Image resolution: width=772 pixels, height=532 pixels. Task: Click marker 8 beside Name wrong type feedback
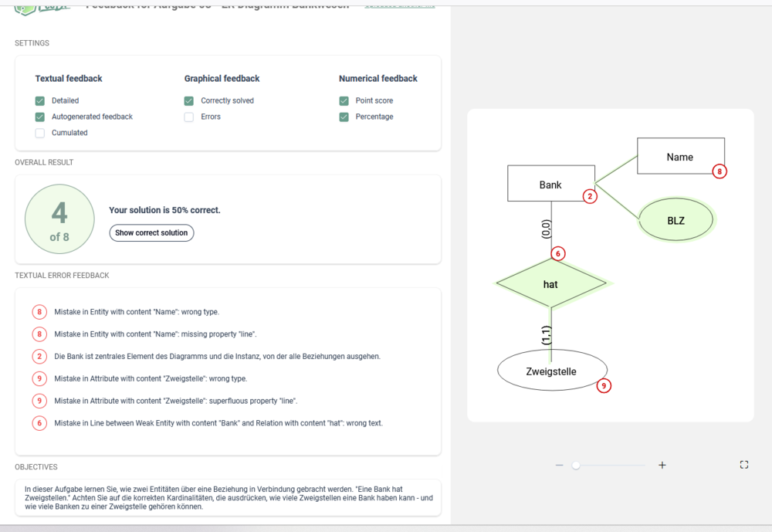point(39,312)
